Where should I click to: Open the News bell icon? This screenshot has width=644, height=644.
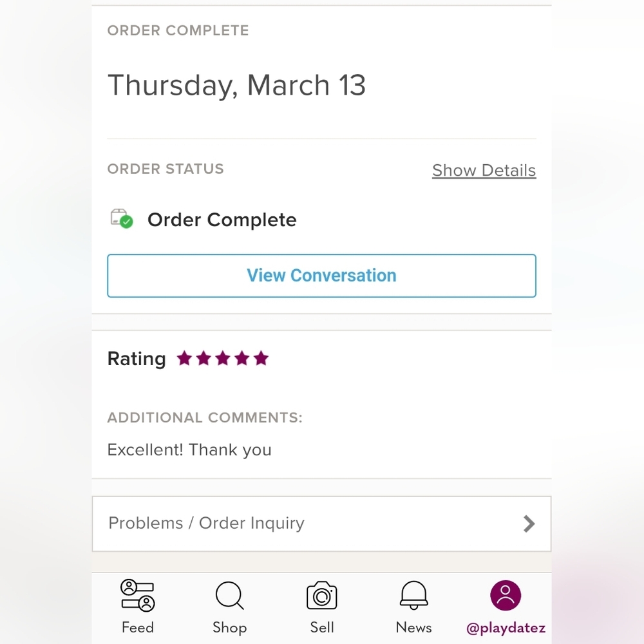tap(413, 595)
